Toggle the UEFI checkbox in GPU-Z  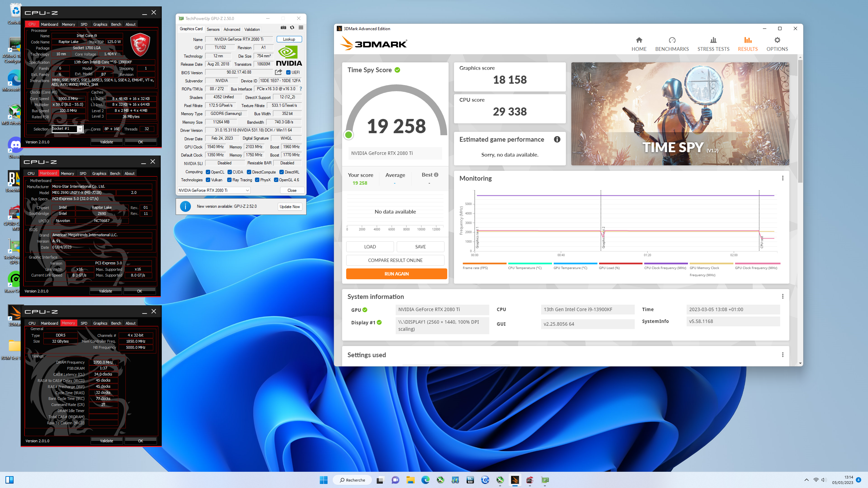pyautogui.click(x=288, y=73)
